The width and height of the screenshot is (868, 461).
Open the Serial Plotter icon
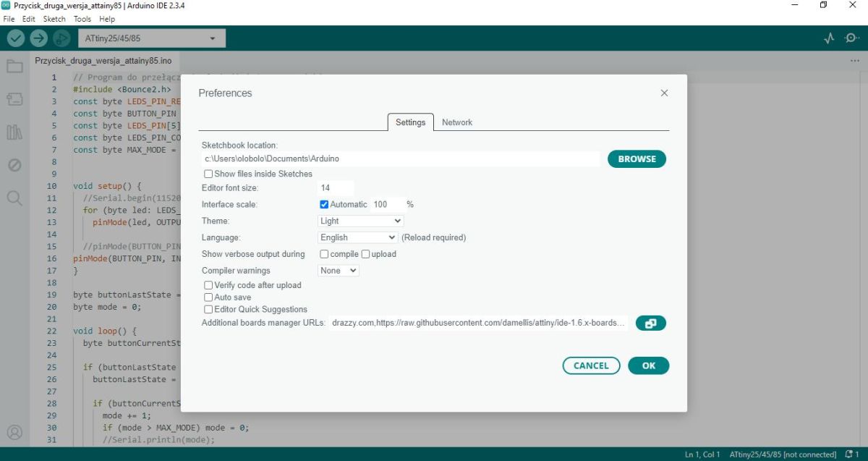830,38
